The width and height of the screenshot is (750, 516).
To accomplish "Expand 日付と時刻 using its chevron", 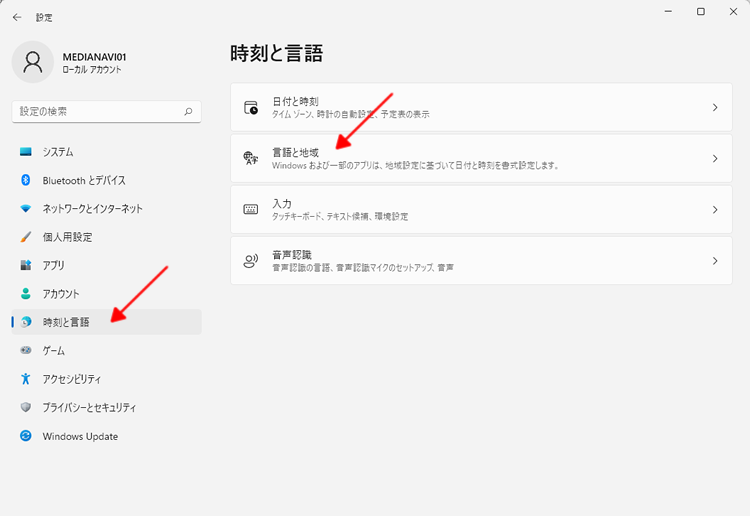I will [714, 107].
